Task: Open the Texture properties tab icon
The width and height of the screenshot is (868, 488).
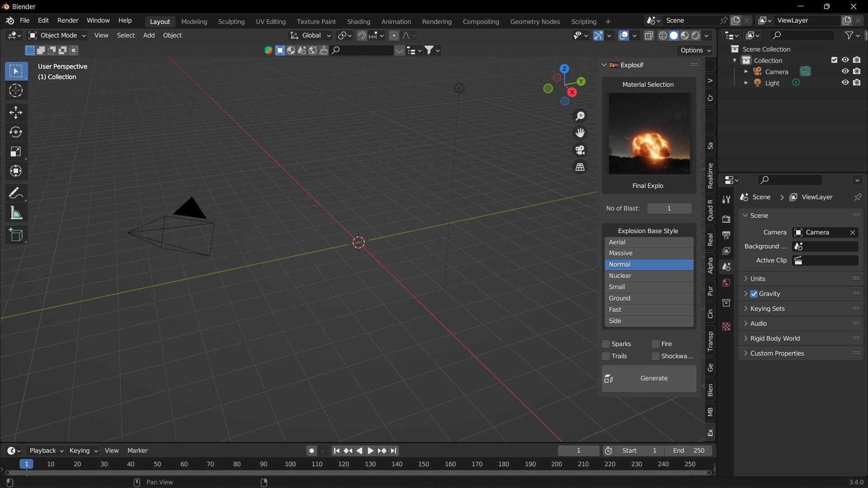Action: click(x=726, y=326)
